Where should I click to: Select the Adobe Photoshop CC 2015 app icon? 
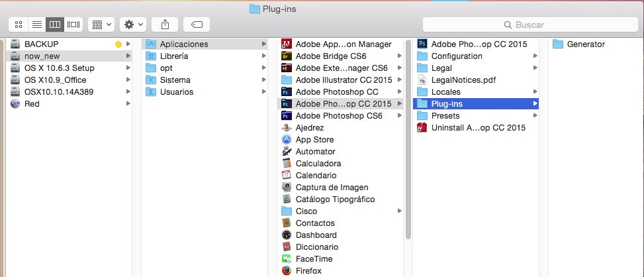tap(422, 44)
